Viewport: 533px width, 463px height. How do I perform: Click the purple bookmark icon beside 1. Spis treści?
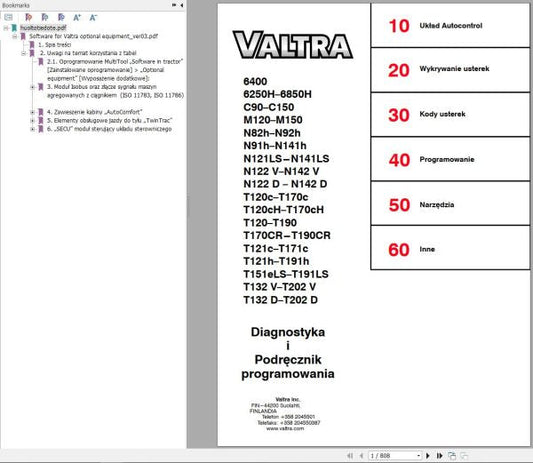32,45
